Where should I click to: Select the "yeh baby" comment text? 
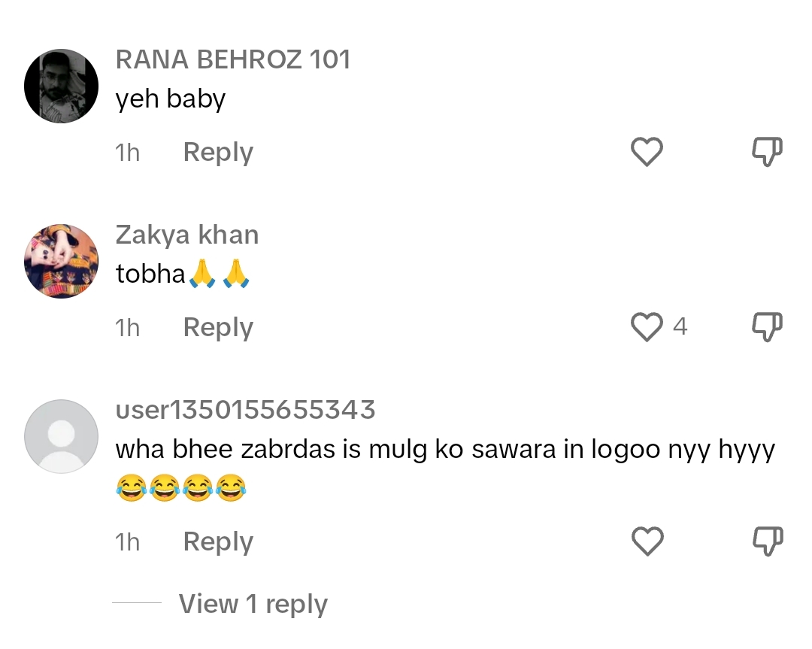click(171, 99)
